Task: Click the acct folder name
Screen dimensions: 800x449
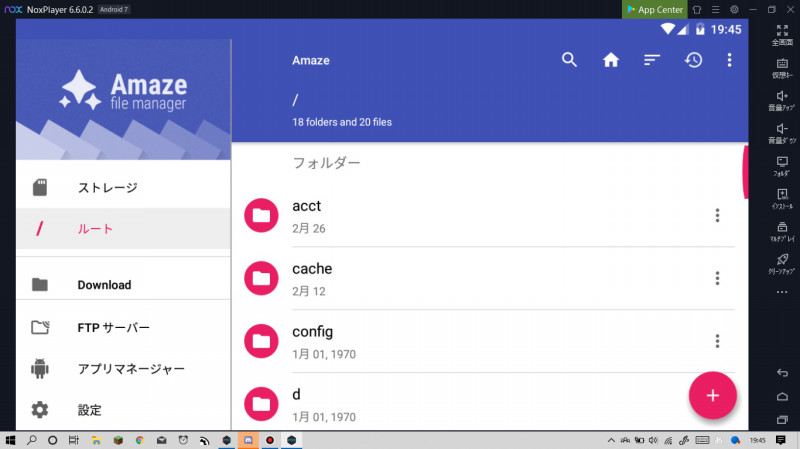Action: pos(307,206)
